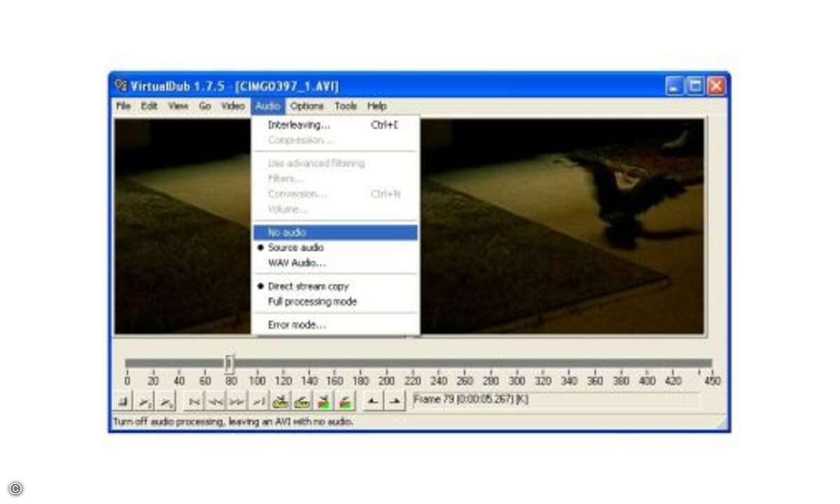Screen dimensions: 840x504
Task: Select WAV Audio... as the audio source
Action: coord(335,263)
